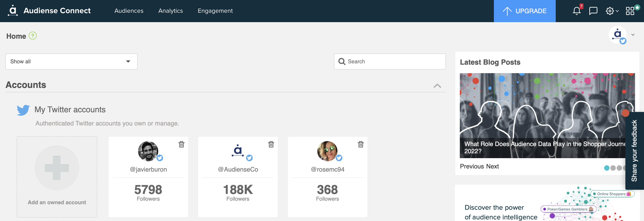This screenshot has width=644, height=221.
Task: Delete the @rosemc94 account
Action: (x=361, y=144)
